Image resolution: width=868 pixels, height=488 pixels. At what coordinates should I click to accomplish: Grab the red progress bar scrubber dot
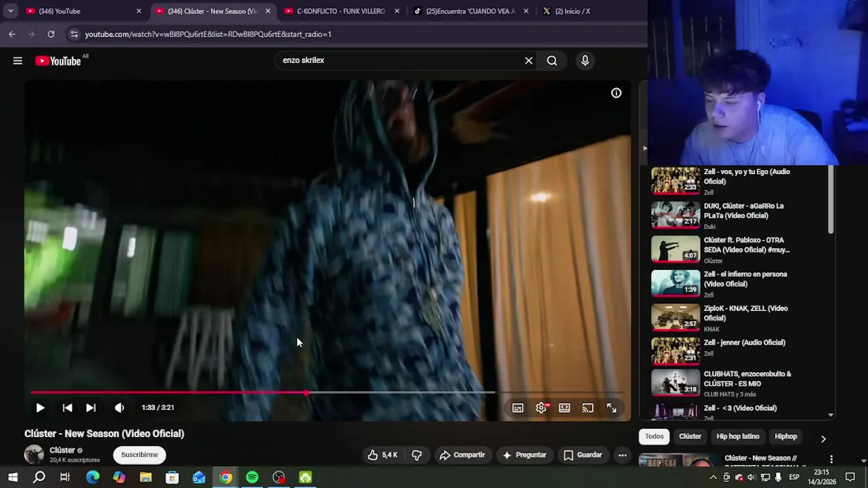pyautogui.click(x=307, y=392)
